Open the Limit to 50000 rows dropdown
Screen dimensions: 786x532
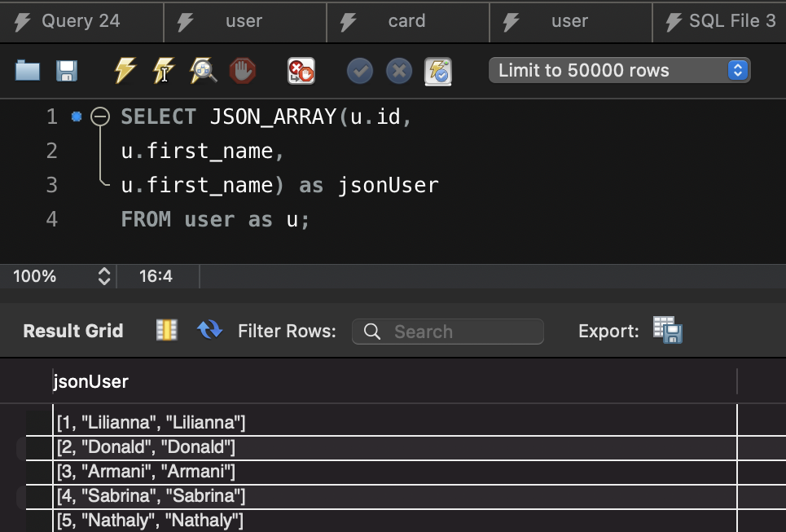point(620,70)
